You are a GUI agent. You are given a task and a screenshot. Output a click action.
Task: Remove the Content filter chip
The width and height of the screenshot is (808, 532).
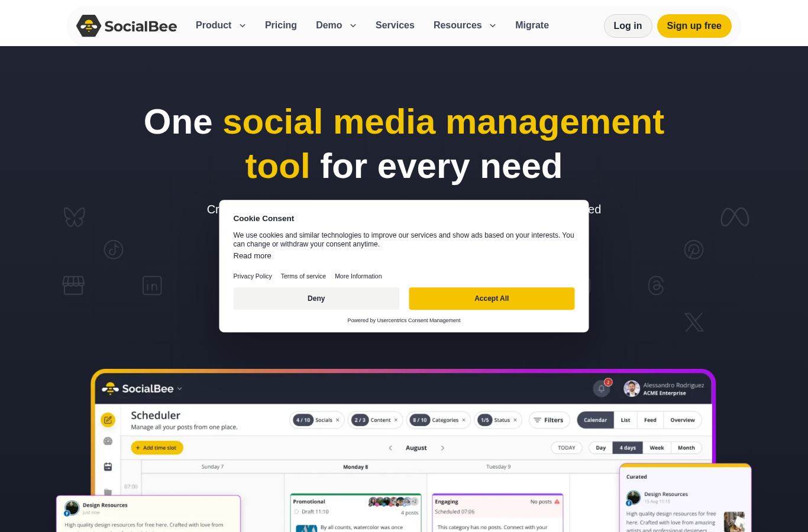point(396,420)
